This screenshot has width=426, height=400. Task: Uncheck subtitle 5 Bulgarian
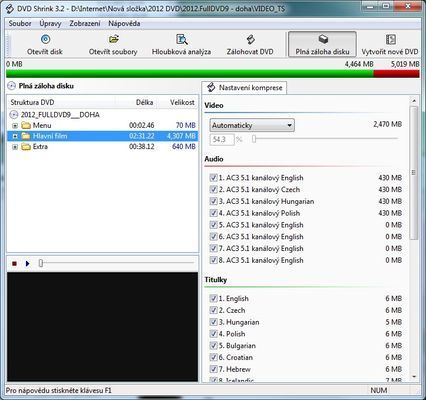point(213,346)
